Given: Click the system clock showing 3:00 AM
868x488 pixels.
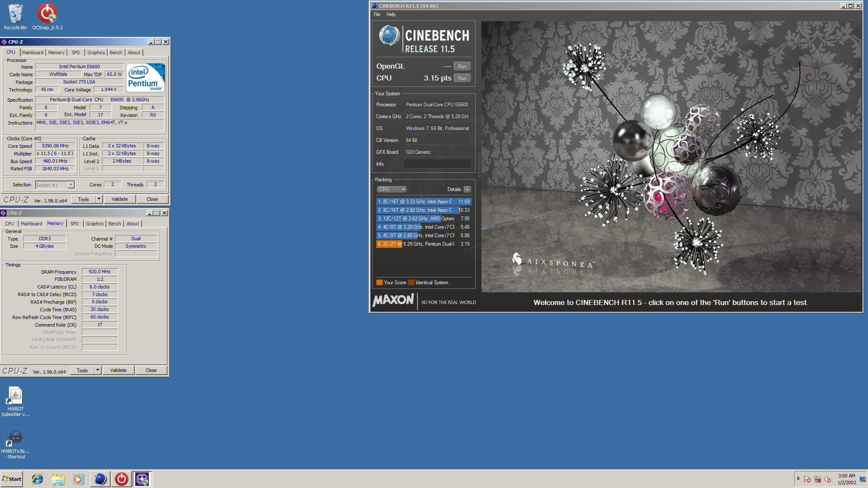Looking at the screenshot, I should (846, 479).
